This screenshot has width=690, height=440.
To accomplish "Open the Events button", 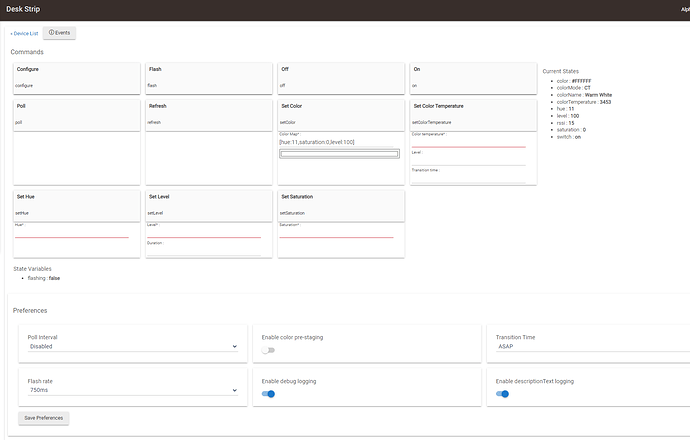I will [59, 33].
